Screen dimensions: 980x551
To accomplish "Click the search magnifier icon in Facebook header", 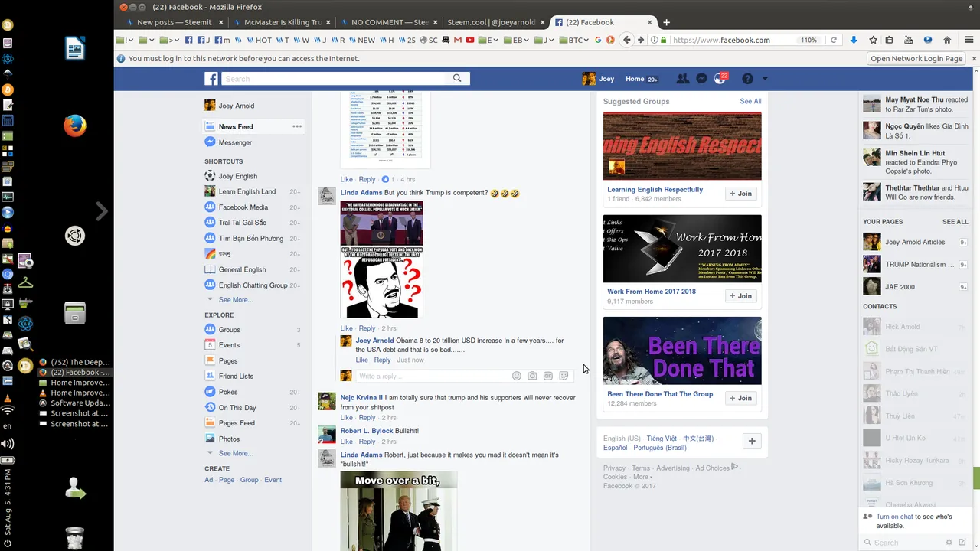I will (457, 78).
